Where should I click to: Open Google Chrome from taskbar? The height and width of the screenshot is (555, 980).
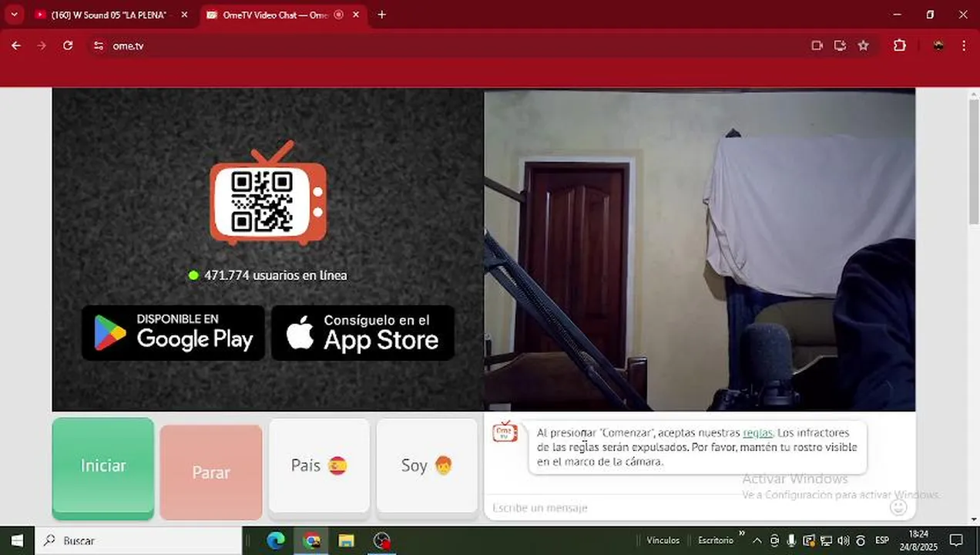(x=311, y=540)
